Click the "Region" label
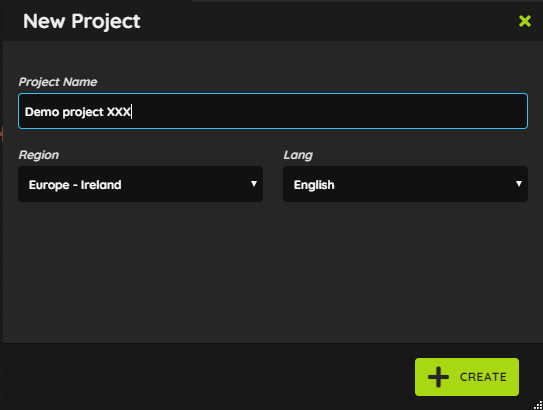 [x=39, y=155]
